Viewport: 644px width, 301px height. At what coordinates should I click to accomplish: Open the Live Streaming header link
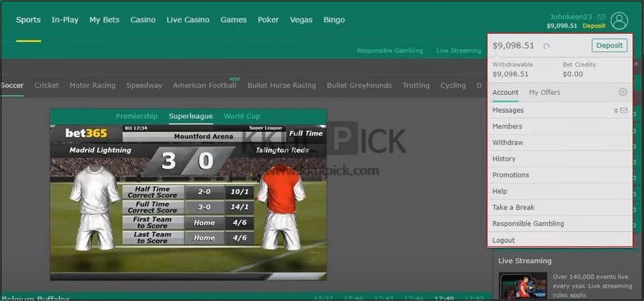(459, 51)
